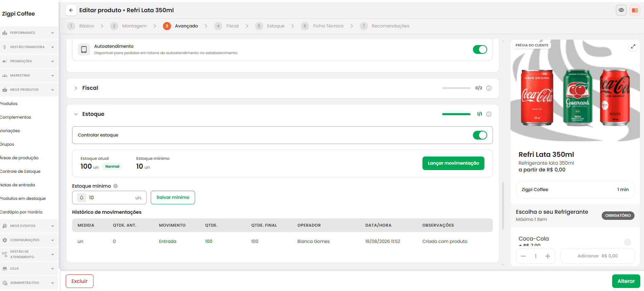Turn off the Autoatendimento switch

(x=480, y=49)
